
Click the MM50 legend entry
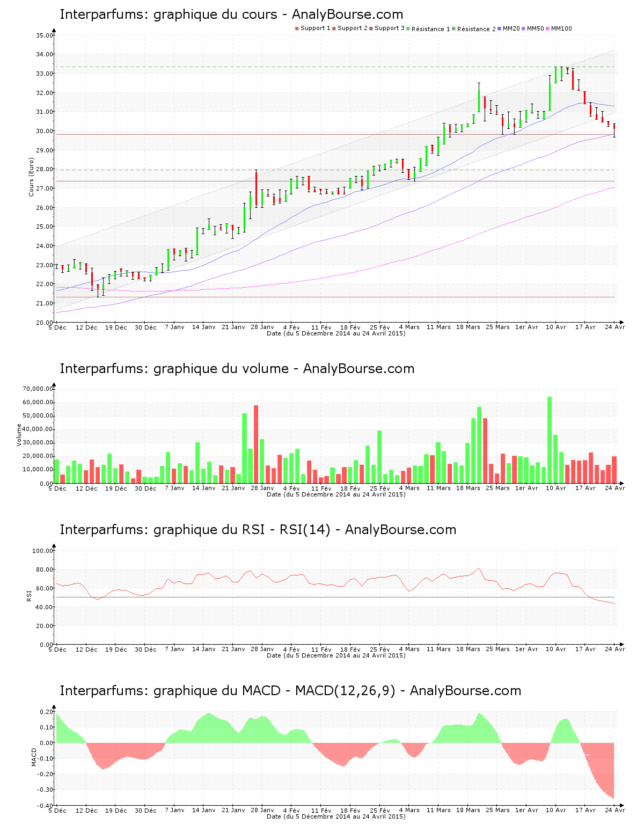[x=533, y=28]
